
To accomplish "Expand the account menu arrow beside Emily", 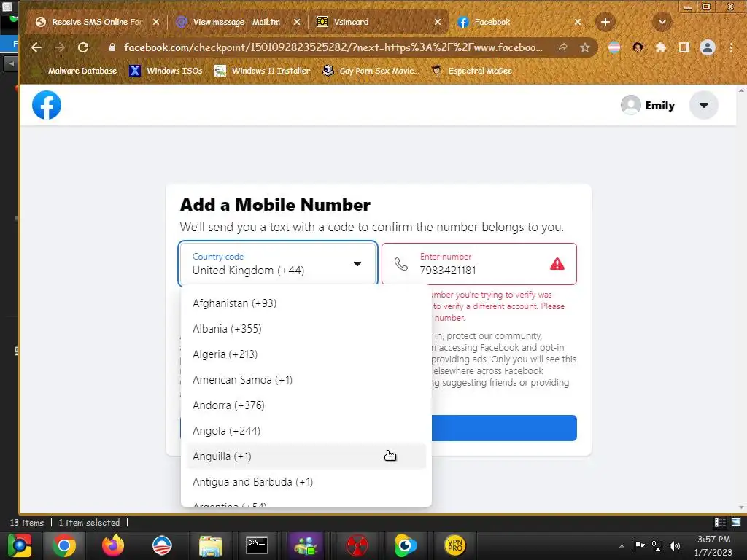I will point(704,105).
